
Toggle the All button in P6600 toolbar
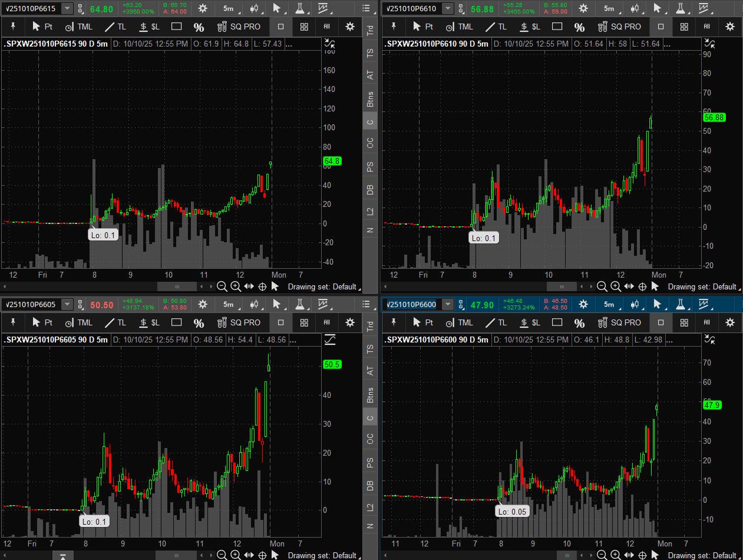tap(707, 322)
